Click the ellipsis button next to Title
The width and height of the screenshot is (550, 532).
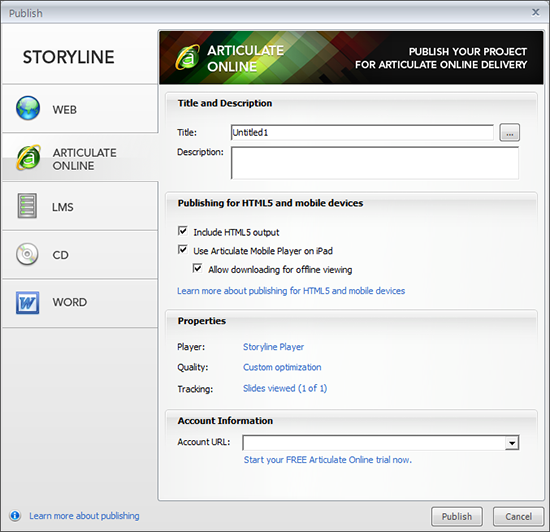(509, 133)
